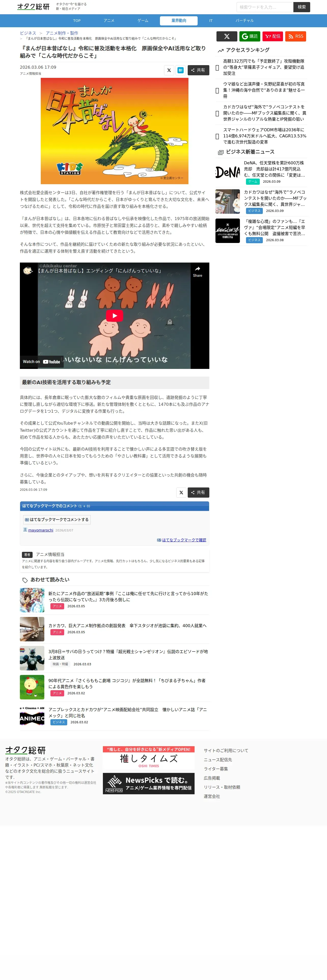Focus the 検索ワードを入力 search field
Viewport: 327px width, 980px height.
(265, 7)
